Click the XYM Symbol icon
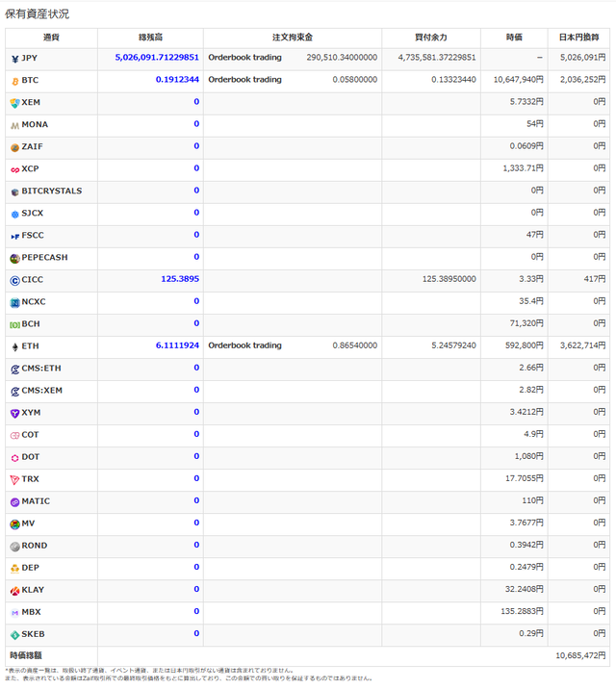The width and height of the screenshot is (616, 689). coord(15,414)
